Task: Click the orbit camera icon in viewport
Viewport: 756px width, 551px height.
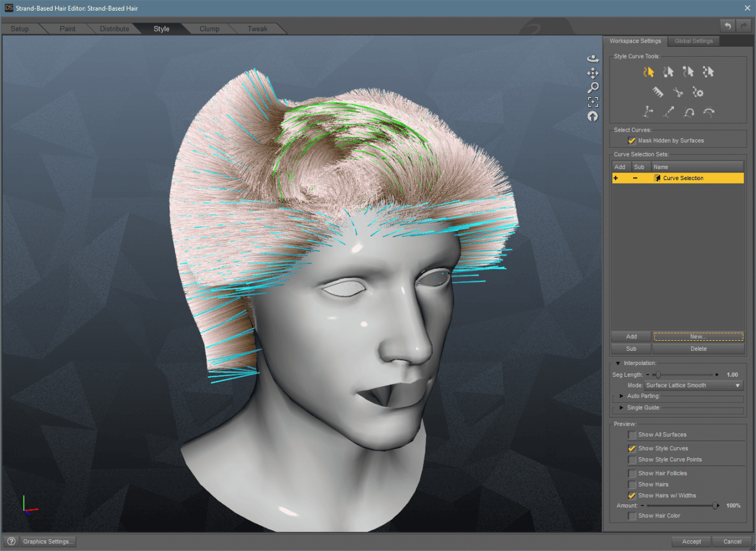Action: point(593,58)
